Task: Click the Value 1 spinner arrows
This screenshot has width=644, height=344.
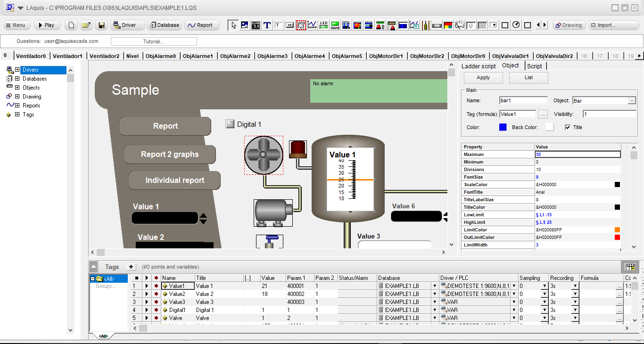Action: pos(203,218)
